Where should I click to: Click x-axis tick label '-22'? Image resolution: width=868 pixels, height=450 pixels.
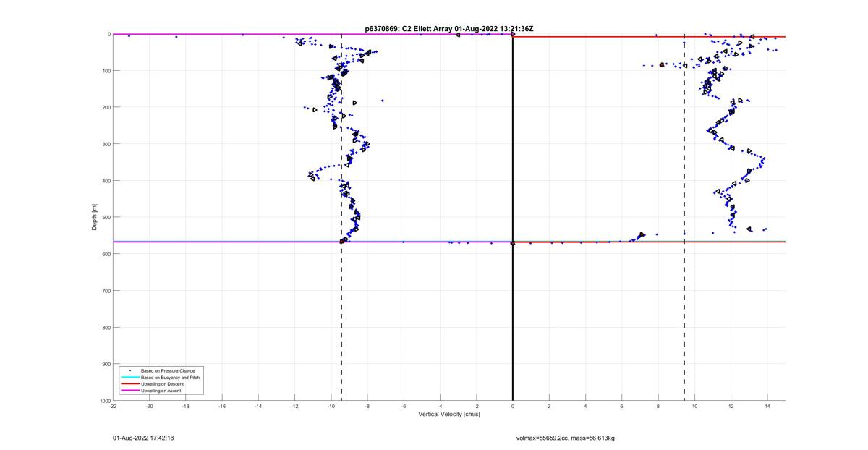click(x=113, y=406)
